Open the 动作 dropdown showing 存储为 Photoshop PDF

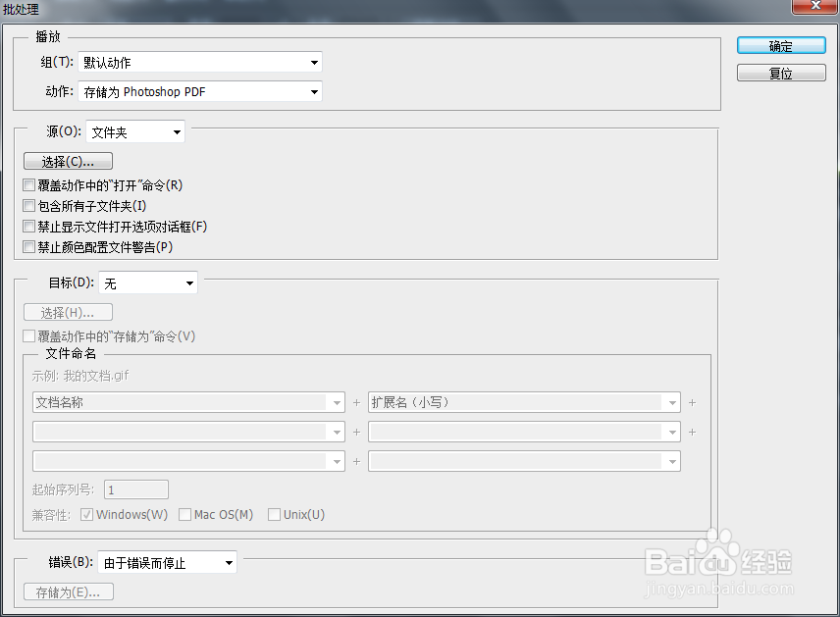tap(200, 91)
